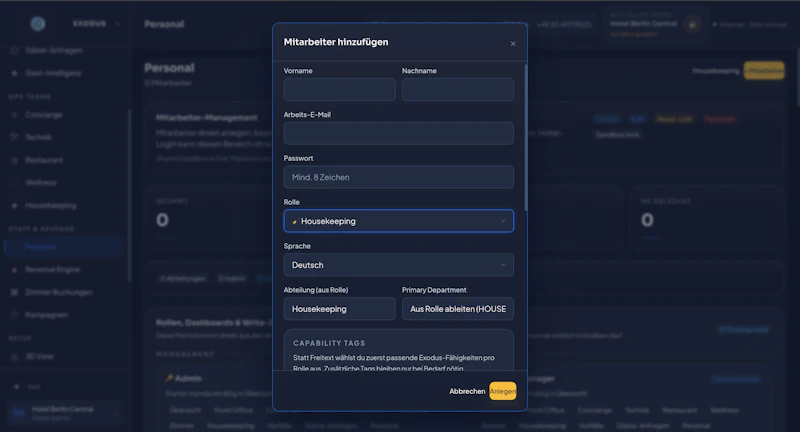This screenshot has height=432, width=800.
Task: Click the Abbrechen button
Action: 467,391
